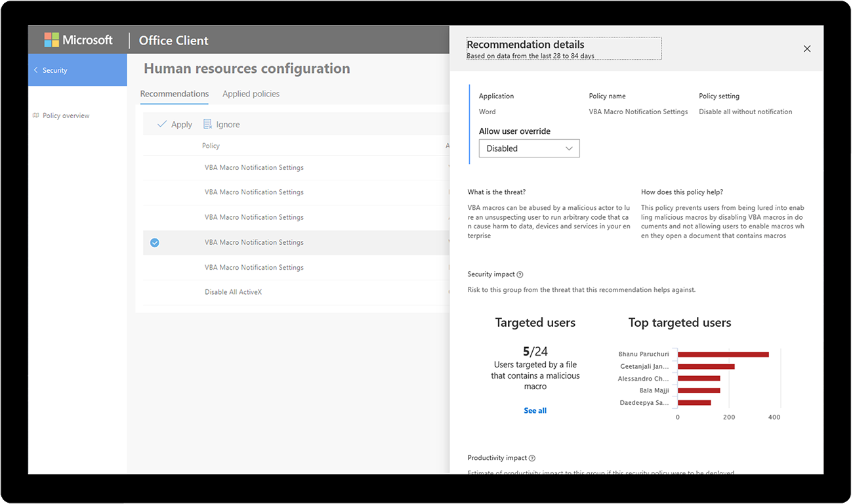This screenshot has height=504, width=853.
Task: Click the See all link
Action: pyautogui.click(x=535, y=410)
